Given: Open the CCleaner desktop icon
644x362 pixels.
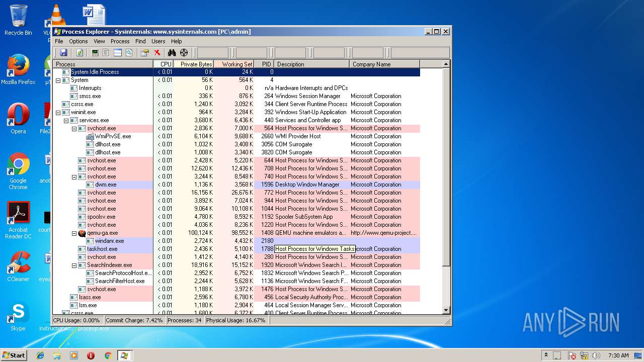Looking at the screenshot, I should point(18,266).
